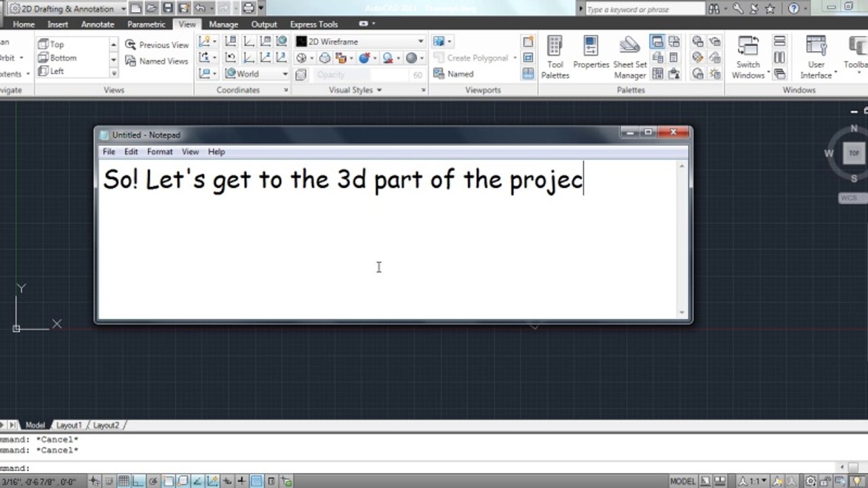Click the Open folder icon in quick access toolbar
Screen dimensions: 868x488
tap(153, 9)
